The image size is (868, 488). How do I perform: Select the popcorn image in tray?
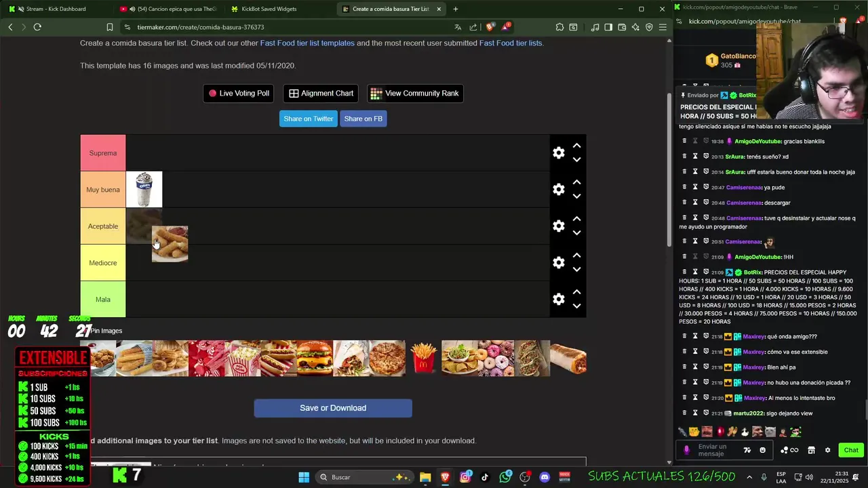[243, 358]
